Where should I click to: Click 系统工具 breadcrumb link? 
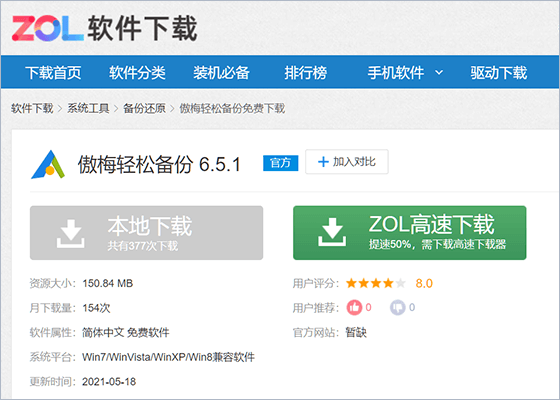[88, 108]
